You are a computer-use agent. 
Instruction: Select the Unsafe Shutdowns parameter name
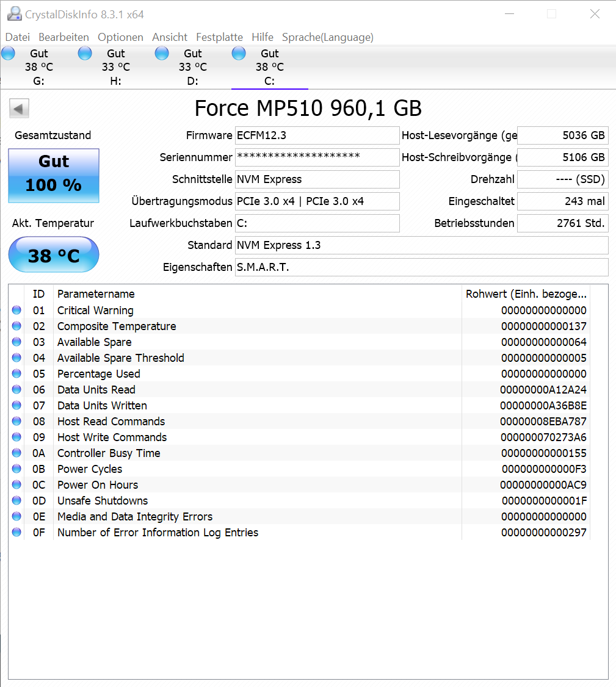tap(103, 500)
